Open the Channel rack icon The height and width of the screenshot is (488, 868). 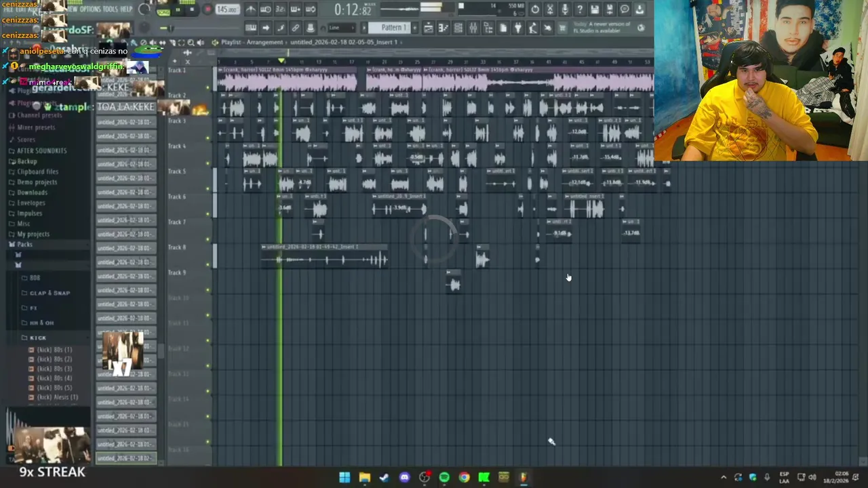tap(458, 28)
